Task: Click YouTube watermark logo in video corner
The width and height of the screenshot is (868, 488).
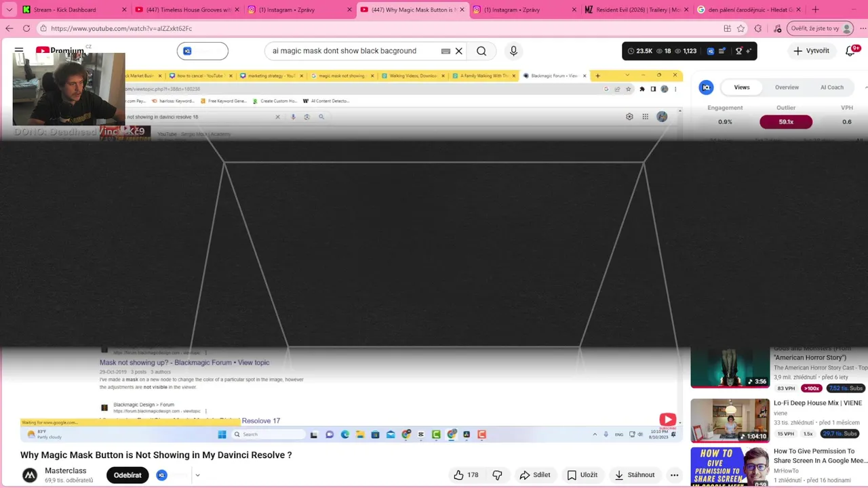Action: [x=667, y=420]
